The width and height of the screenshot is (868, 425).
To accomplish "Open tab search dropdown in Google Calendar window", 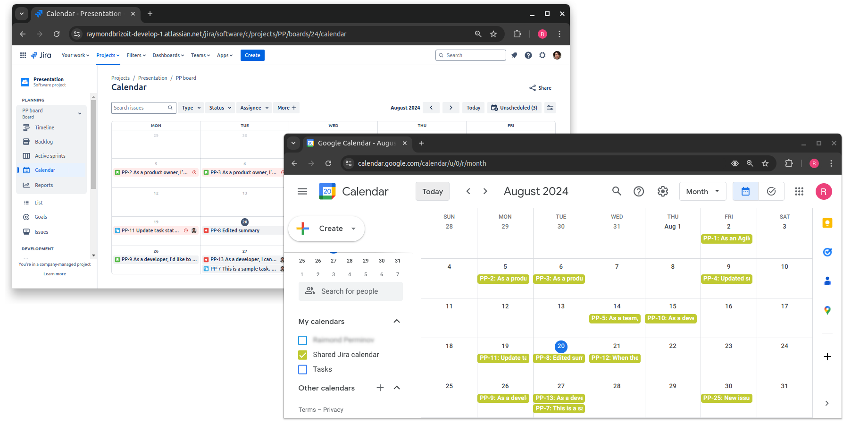I will click(293, 143).
